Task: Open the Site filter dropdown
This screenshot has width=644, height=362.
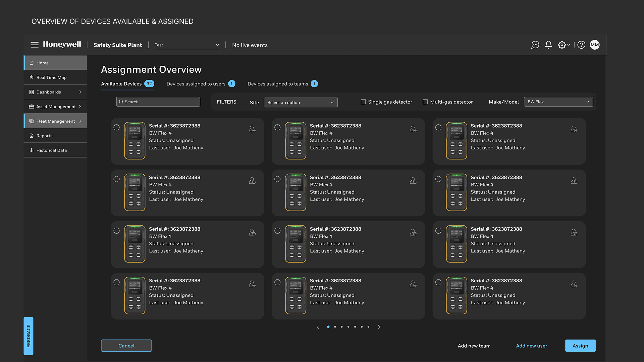Action: click(x=301, y=102)
